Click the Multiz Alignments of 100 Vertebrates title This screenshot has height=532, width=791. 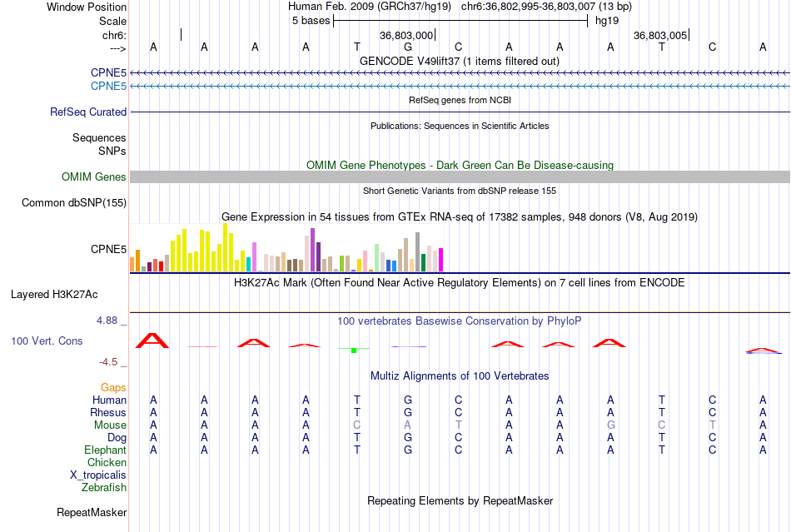tap(460, 375)
